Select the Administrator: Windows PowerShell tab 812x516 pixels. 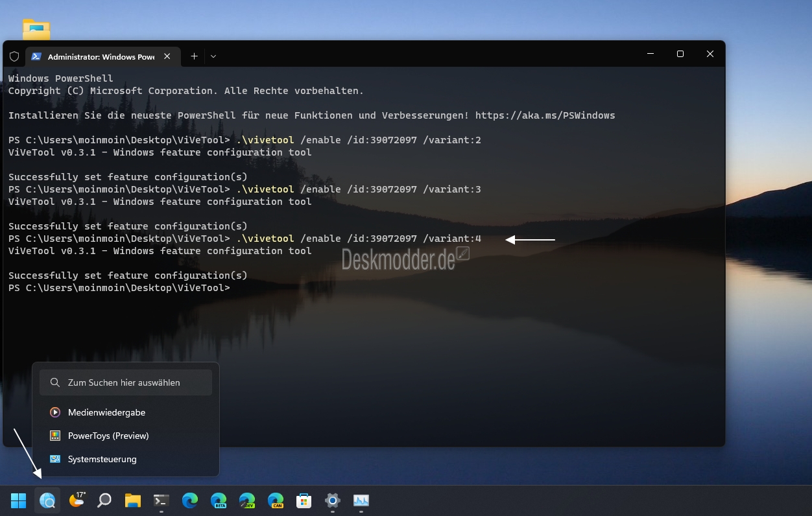pos(101,56)
